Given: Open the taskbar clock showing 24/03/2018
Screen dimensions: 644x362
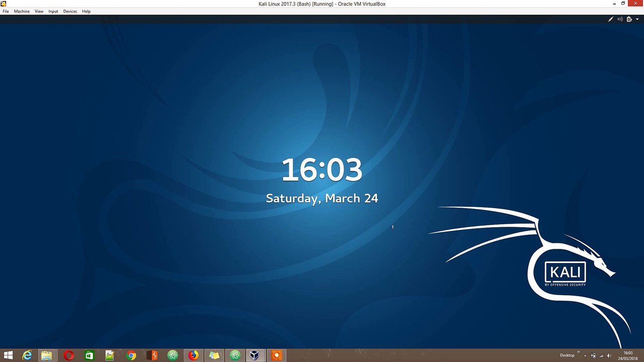Looking at the screenshot, I should pos(628,355).
